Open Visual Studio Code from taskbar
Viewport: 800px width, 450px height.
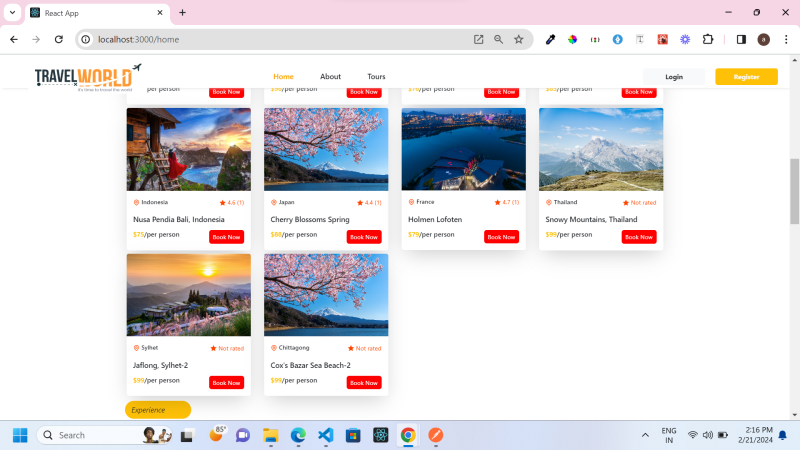tap(326, 435)
